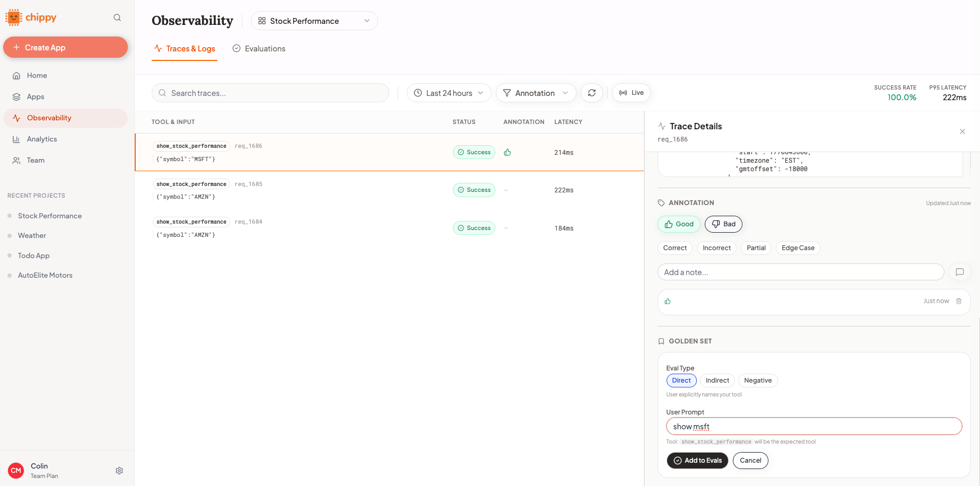Tag annotation as Edge Case
Screen dimensions: 980x486
798,248
